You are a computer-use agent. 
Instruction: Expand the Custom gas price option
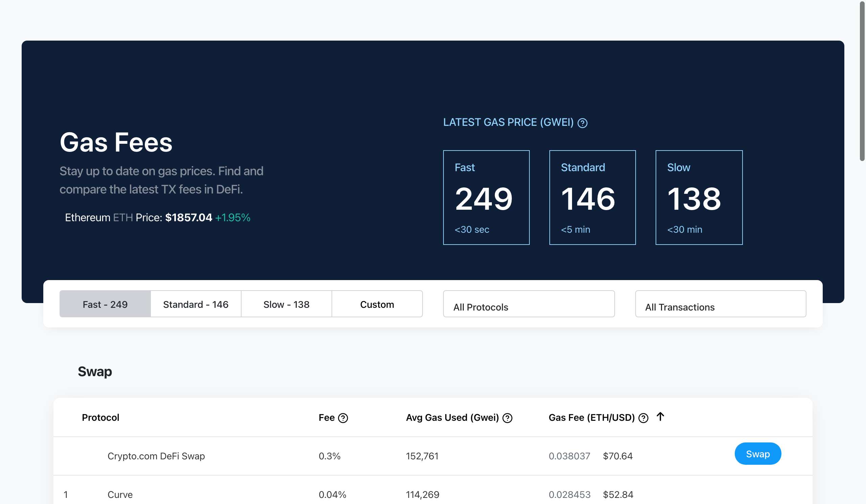(x=377, y=304)
